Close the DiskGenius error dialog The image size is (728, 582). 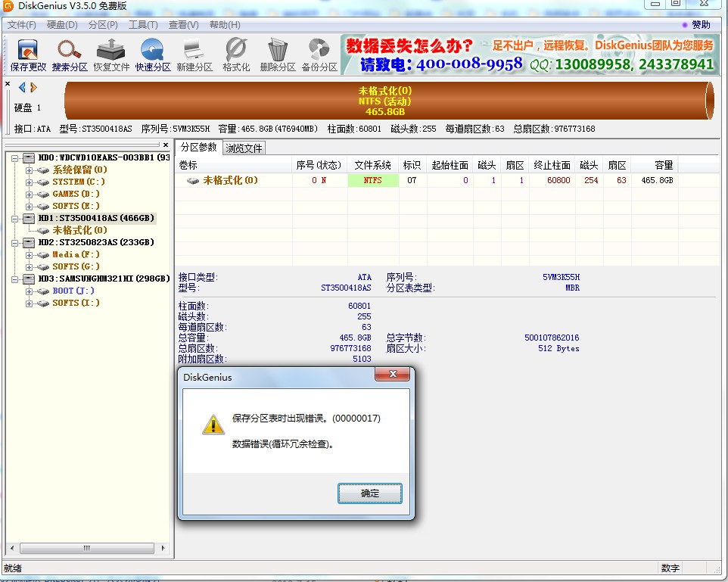(x=392, y=374)
